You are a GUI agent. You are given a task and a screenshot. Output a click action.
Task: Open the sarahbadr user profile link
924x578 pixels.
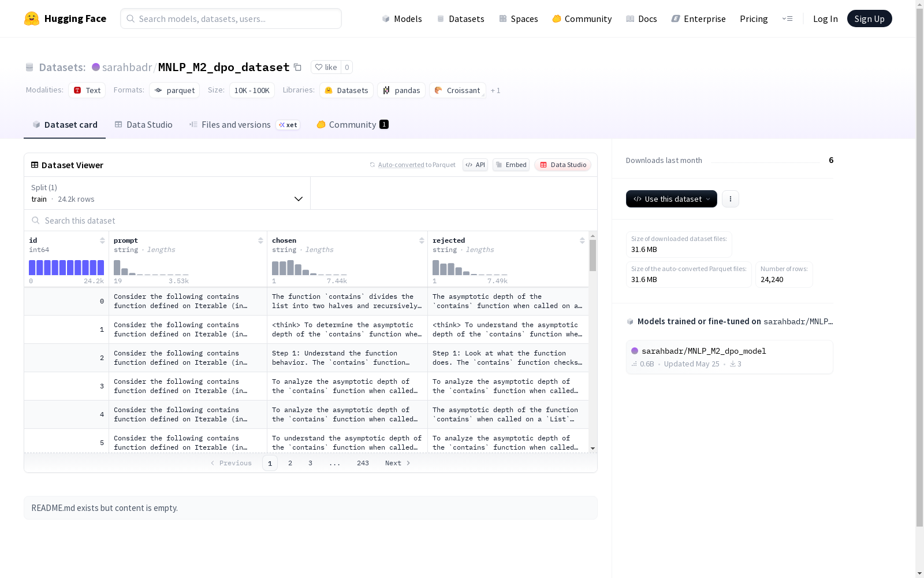pos(127,67)
